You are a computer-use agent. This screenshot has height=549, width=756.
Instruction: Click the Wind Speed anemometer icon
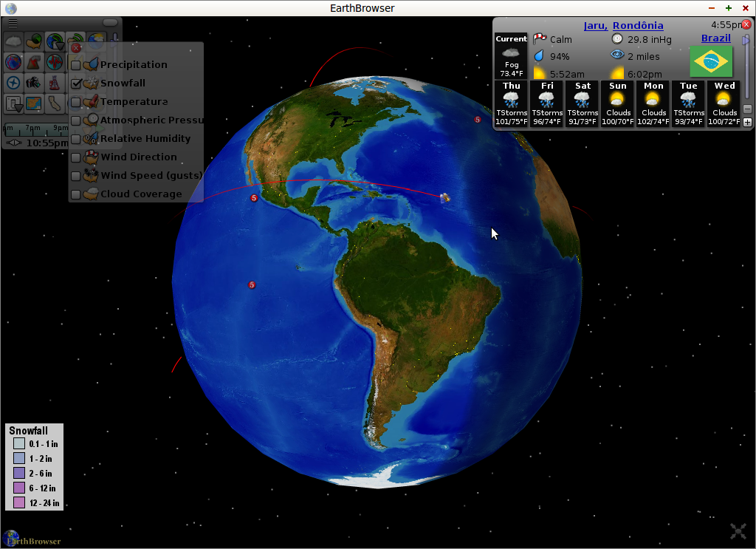(x=91, y=175)
